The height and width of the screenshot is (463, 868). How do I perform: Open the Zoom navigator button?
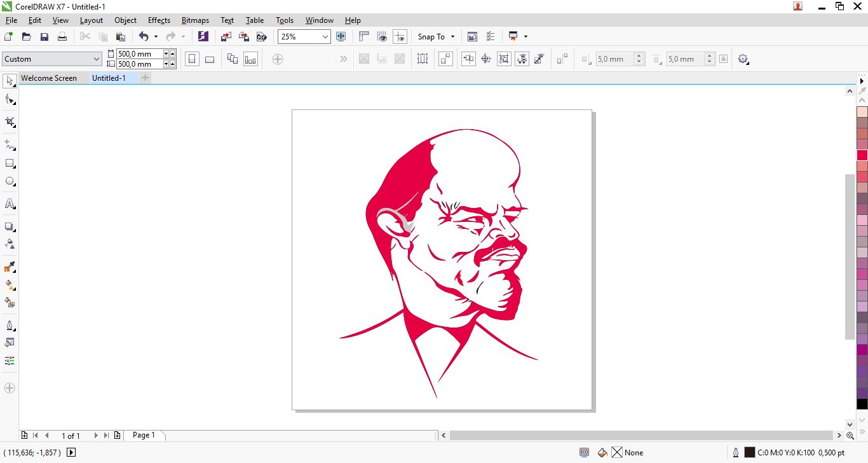click(850, 436)
